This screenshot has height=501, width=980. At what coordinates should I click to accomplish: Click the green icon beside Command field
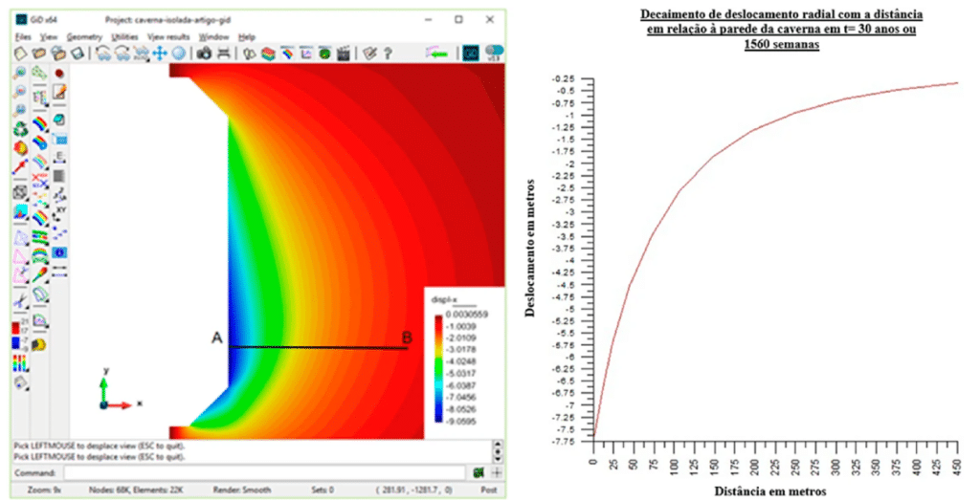479,473
